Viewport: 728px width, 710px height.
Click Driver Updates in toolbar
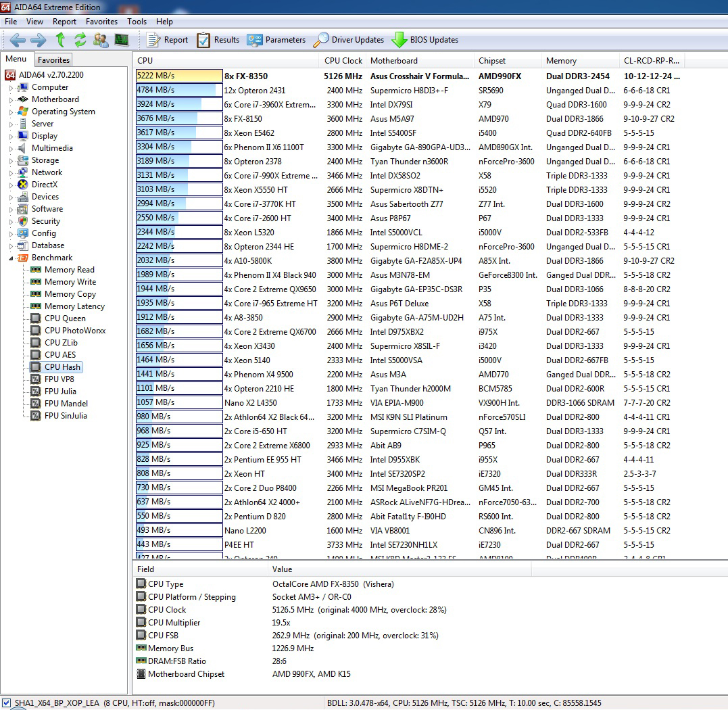(349, 40)
